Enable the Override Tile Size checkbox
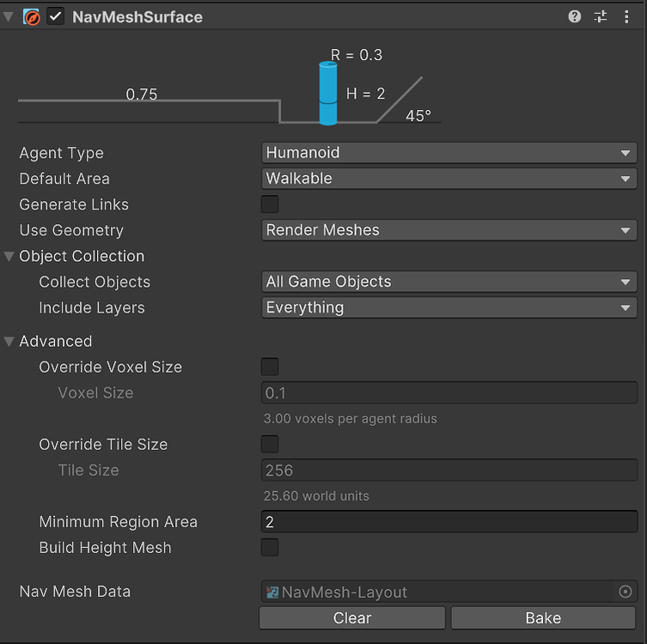Viewport: 647px width, 644px height. 270,444
